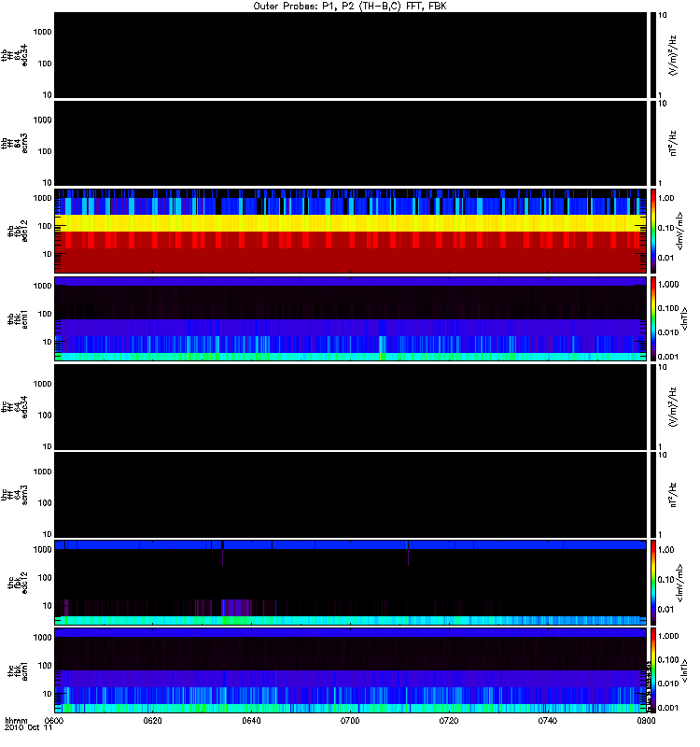Click the "1000" y-axis tick of thc fbk scm1
The height and width of the screenshot is (747, 700).
42,638
